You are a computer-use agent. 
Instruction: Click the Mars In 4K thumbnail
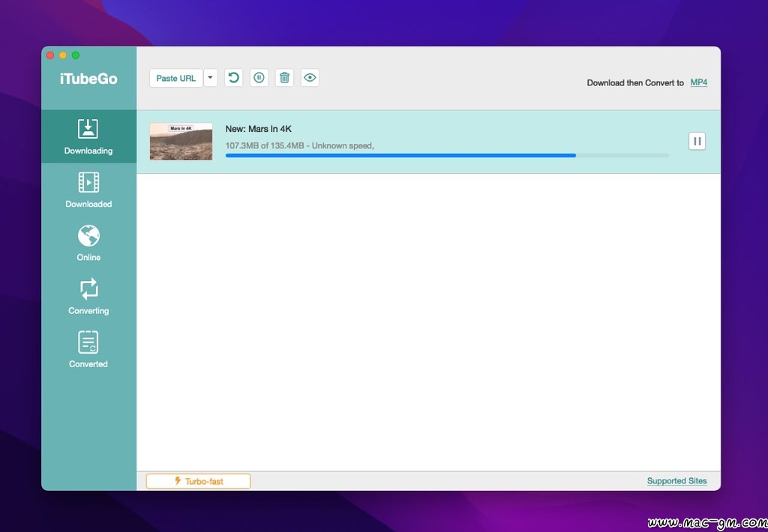[x=181, y=142]
